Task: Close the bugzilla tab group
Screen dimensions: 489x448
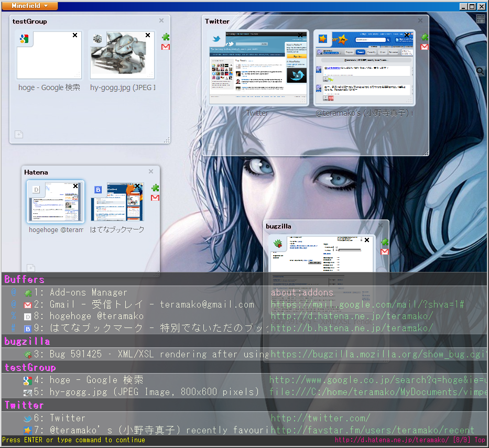Action: pos(380,225)
